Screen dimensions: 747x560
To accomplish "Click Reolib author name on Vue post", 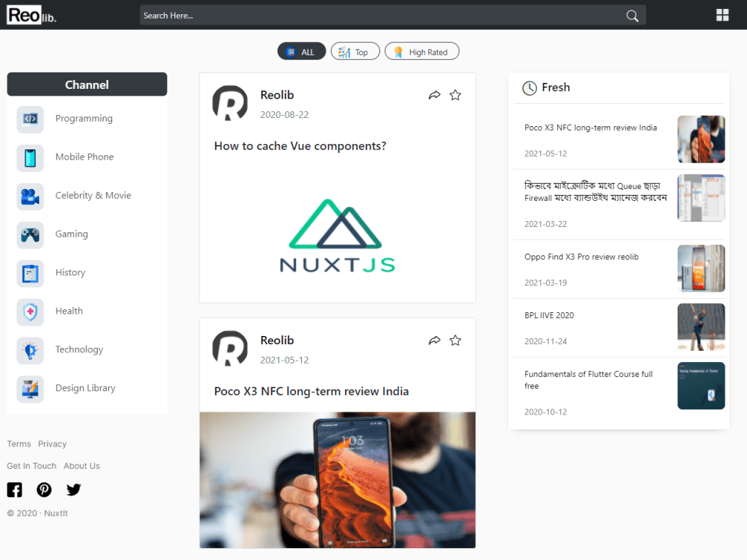I will point(277,96).
